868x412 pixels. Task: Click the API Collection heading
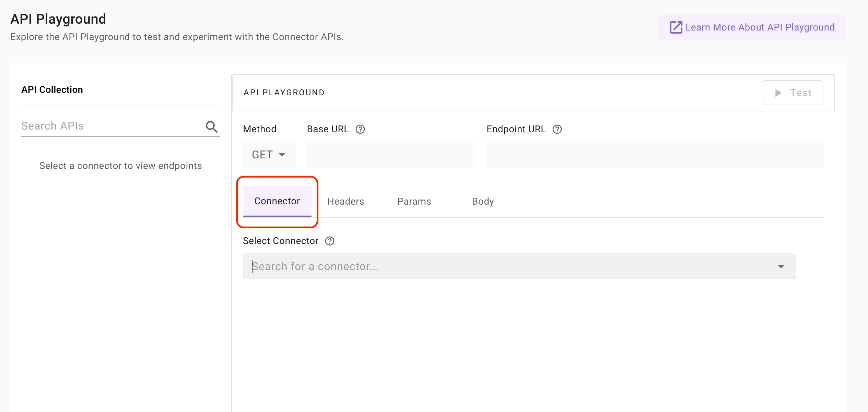click(52, 90)
